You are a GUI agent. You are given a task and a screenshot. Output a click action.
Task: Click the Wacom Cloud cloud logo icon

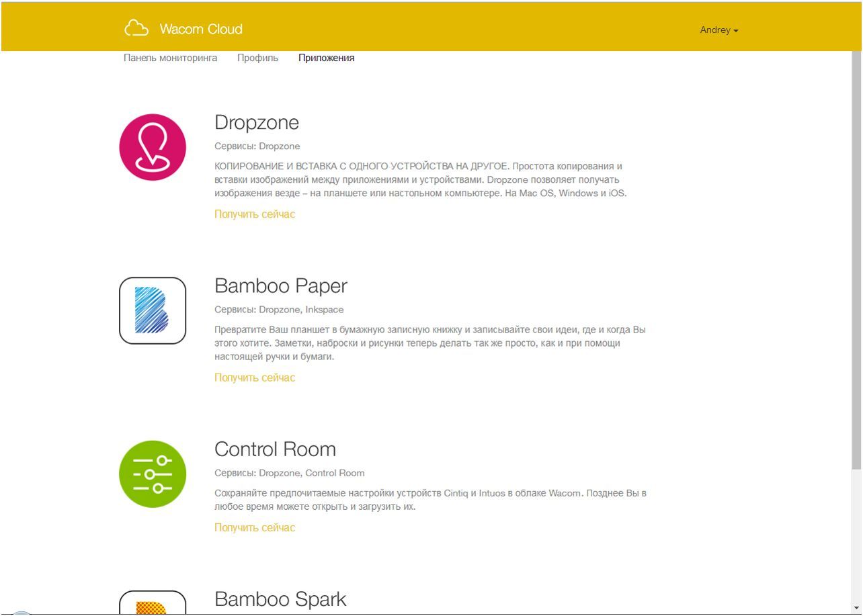[136, 29]
